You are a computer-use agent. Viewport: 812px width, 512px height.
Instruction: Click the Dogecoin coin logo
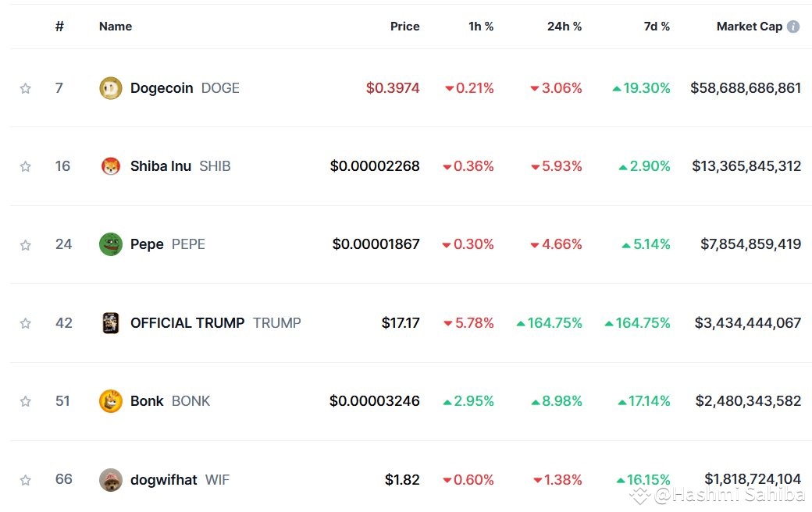coord(111,88)
